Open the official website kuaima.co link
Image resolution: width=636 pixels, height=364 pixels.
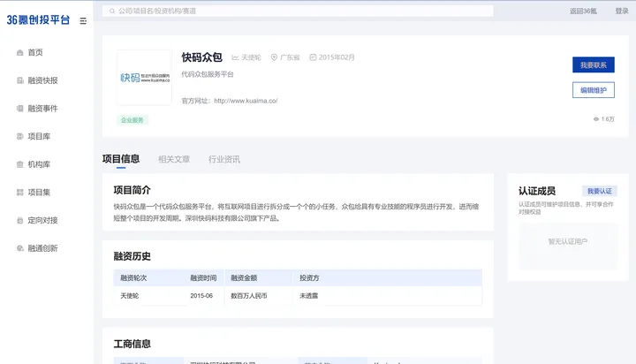pos(246,101)
